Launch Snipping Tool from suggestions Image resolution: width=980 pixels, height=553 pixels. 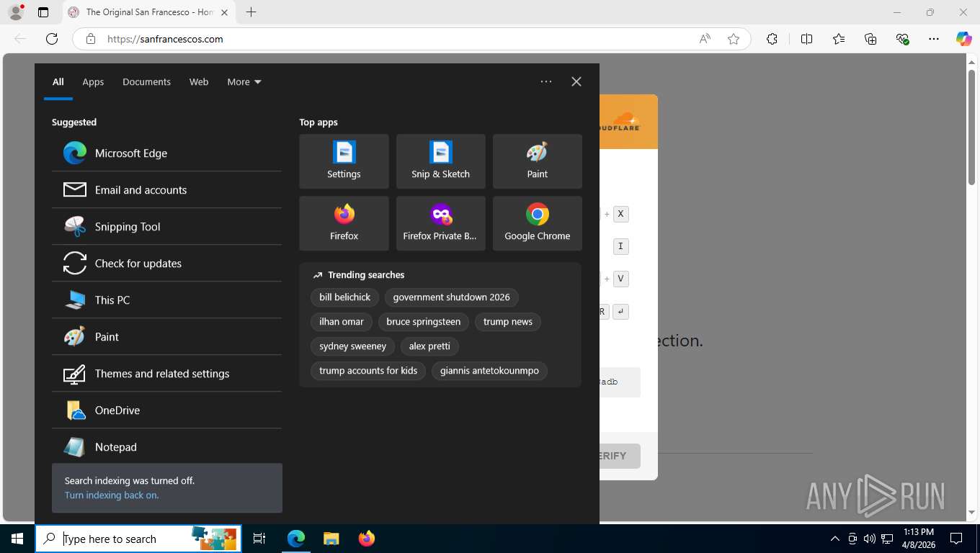166,227
